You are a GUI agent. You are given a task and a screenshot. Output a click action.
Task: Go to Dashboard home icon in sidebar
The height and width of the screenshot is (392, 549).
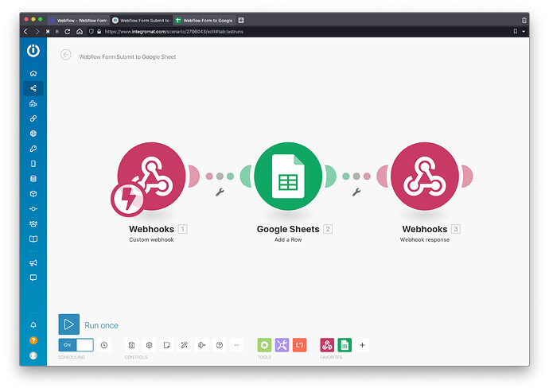pos(33,73)
